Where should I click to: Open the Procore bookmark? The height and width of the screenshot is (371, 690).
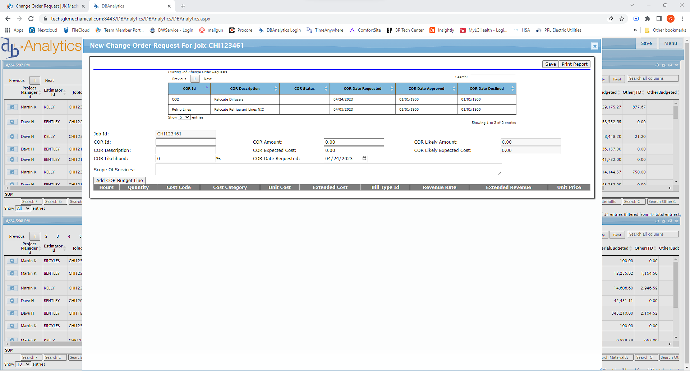pyautogui.click(x=241, y=30)
